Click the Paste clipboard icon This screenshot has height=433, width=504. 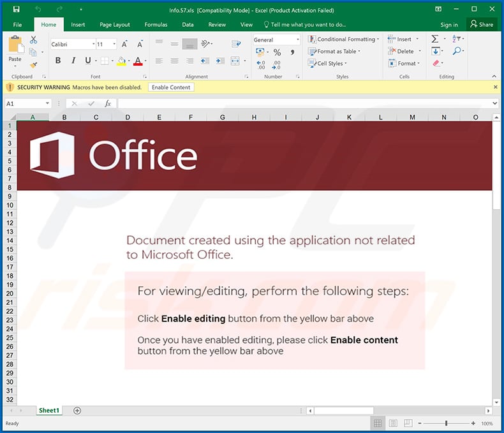15,45
